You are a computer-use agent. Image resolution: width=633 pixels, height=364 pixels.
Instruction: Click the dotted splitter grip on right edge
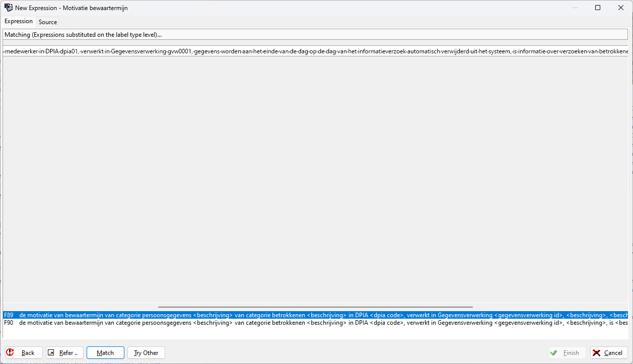(x=629, y=183)
